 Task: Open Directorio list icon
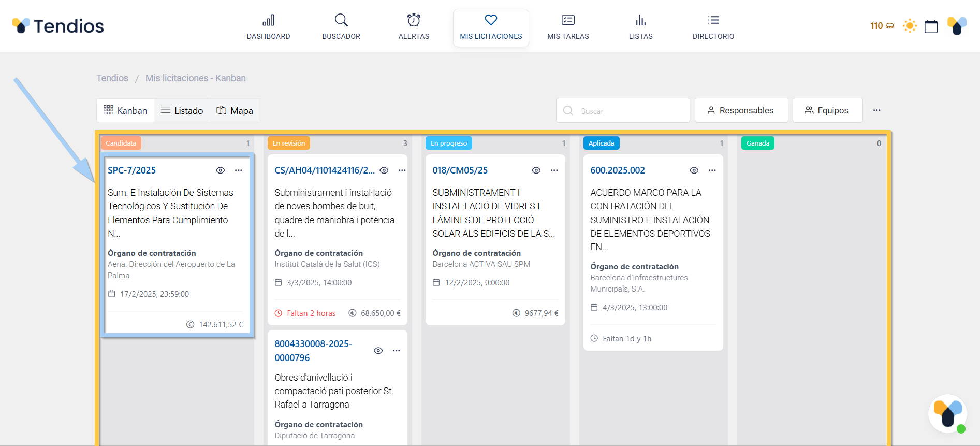tap(713, 21)
